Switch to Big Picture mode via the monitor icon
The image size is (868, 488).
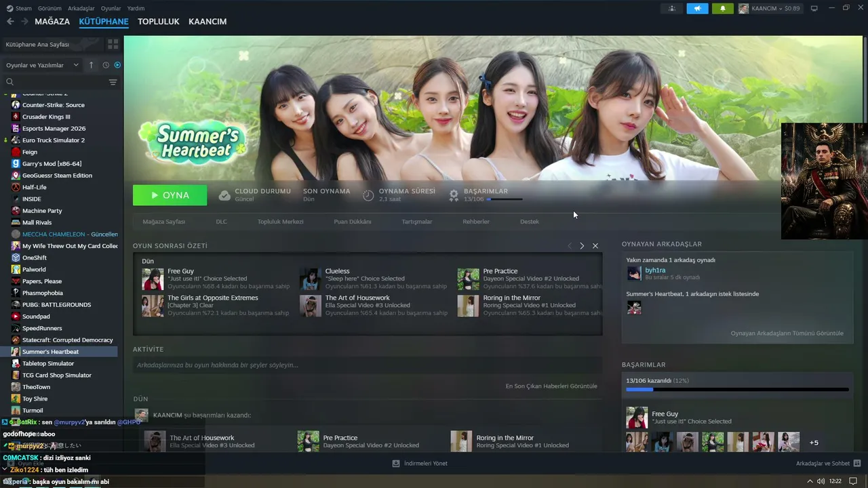click(814, 9)
